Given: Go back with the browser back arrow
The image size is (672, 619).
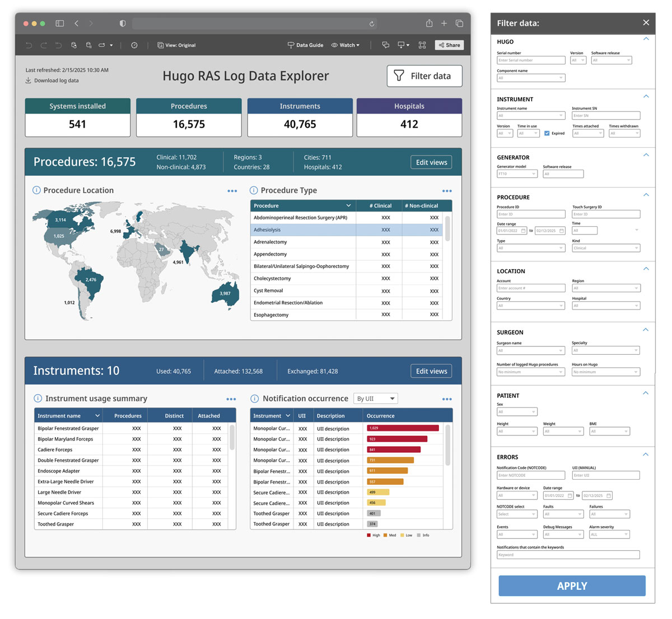Looking at the screenshot, I should pyautogui.click(x=77, y=24).
